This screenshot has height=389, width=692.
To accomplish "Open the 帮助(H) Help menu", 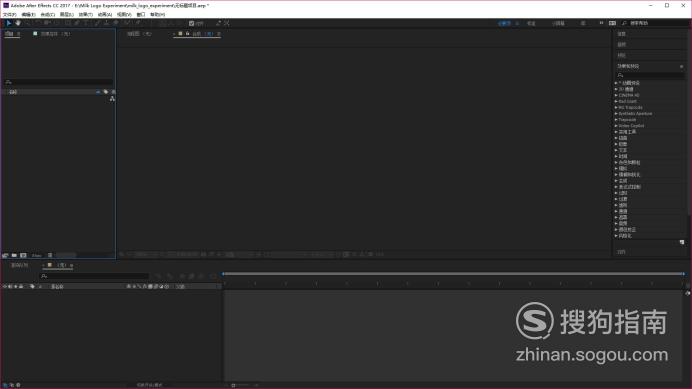I will click(x=158, y=15).
